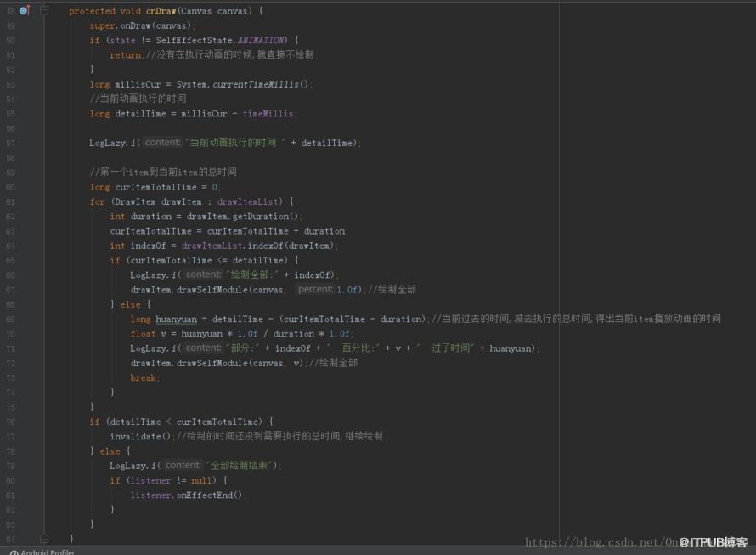The width and height of the screenshot is (756, 555).
Task: Click the float keyword on line 70
Action: tap(143, 334)
